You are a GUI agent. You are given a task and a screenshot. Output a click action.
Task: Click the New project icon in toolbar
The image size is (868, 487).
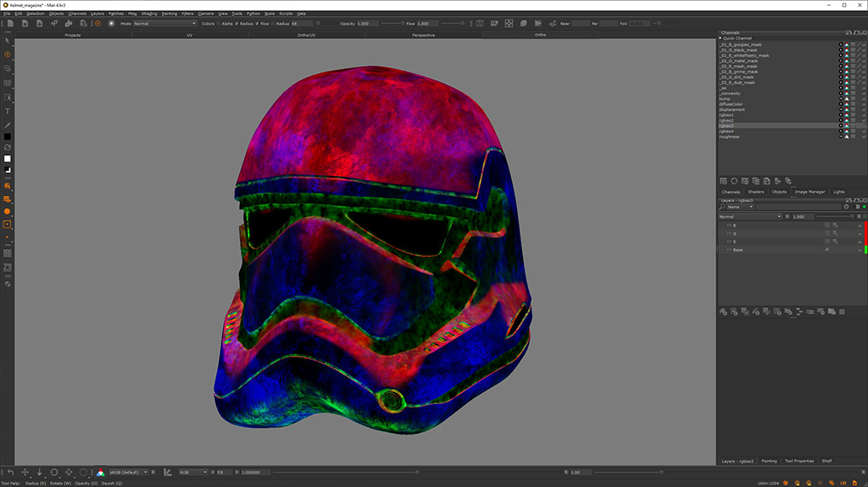tap(10, 23)
